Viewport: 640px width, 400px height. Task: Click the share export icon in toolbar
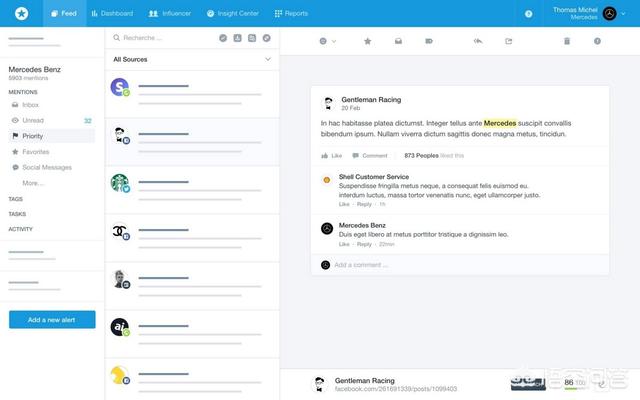coord(509,41)
